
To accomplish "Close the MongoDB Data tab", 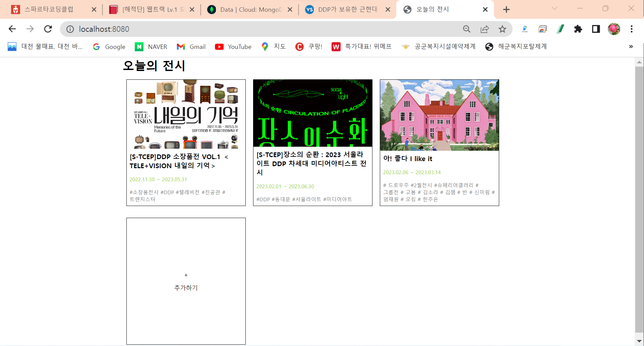I will point(290,9).
